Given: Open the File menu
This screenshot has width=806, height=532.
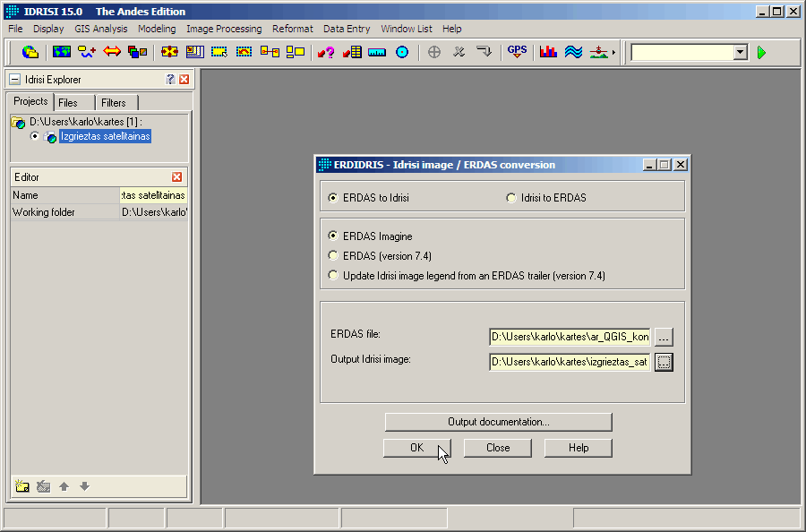Looking at the screenshot, I should click(15, 29).
